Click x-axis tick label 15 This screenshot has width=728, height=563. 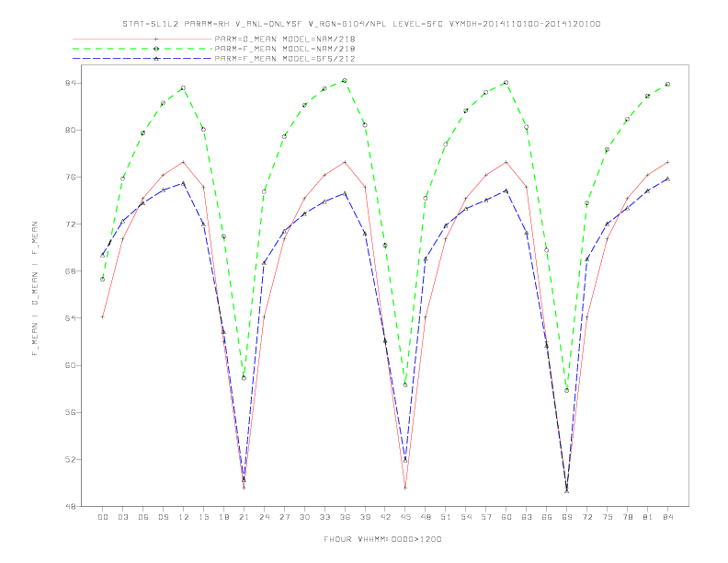[203, 517]
